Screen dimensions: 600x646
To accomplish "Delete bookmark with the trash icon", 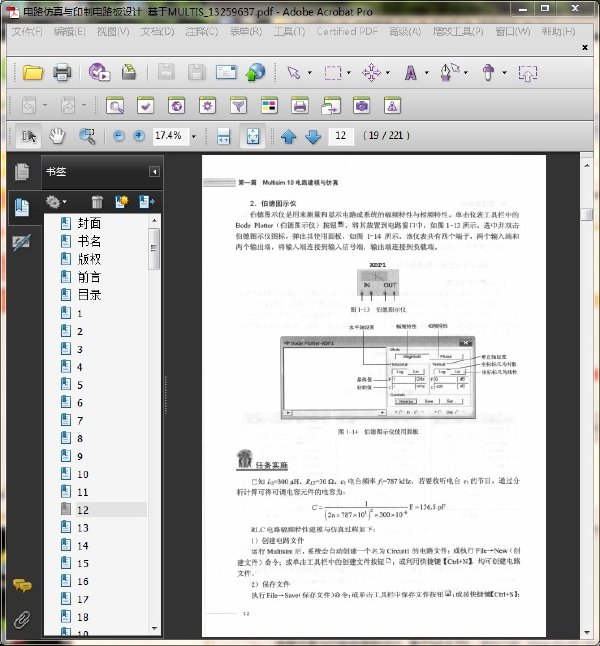I will point(97,202).
